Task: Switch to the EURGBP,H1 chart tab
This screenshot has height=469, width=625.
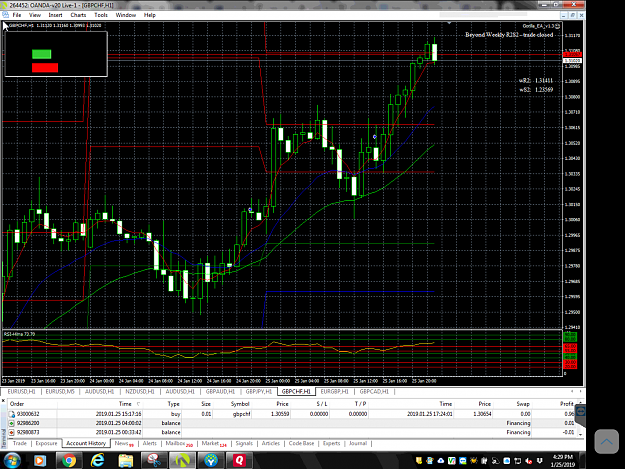Action: click(x=334, y=392)
